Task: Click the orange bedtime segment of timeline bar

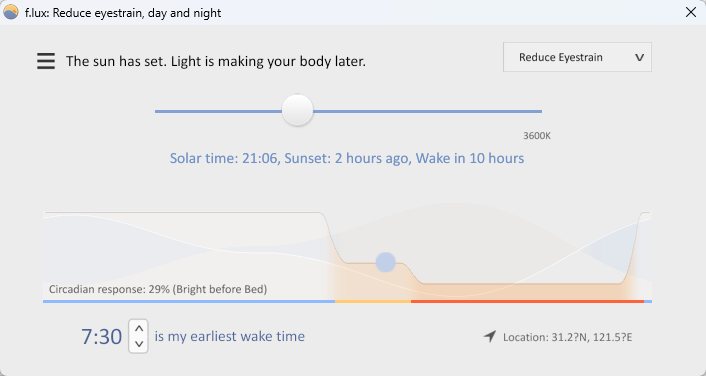Action: tap(373, 301)
